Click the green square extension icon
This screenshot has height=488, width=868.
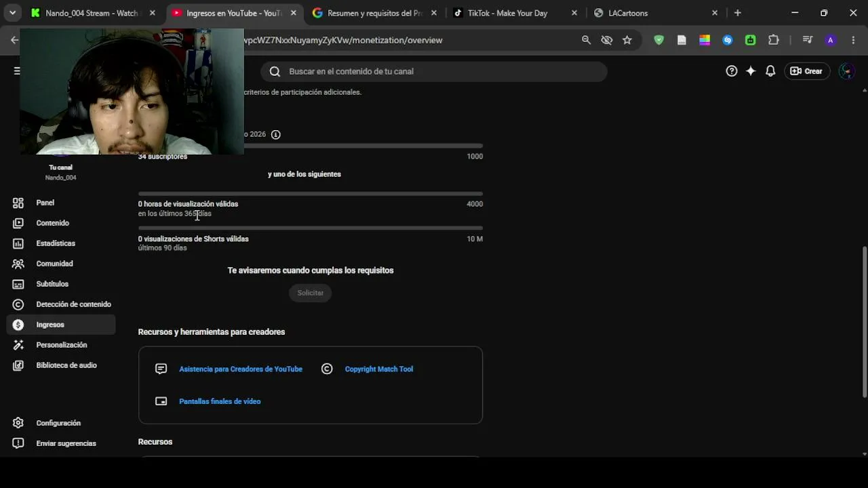[x=751, y=40]
